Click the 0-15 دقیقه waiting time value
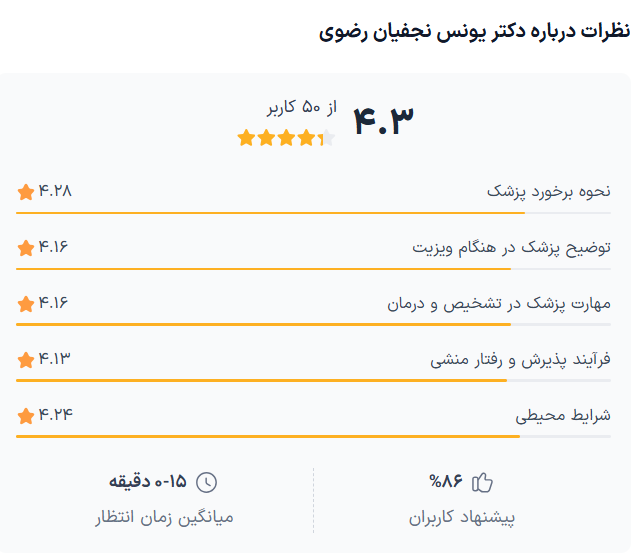Viewport: 637px width, 559px height. click(x=148, y=482)
